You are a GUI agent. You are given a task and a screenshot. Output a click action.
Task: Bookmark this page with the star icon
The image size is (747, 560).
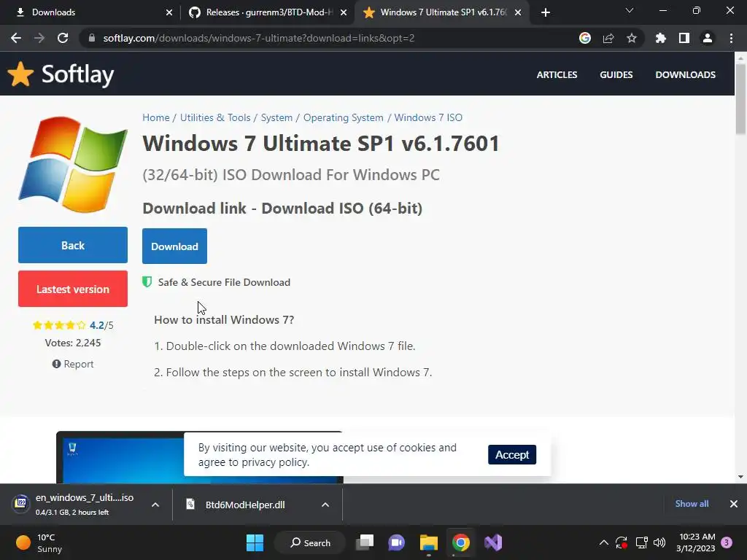pyautogui.click(x=632, y=38)
